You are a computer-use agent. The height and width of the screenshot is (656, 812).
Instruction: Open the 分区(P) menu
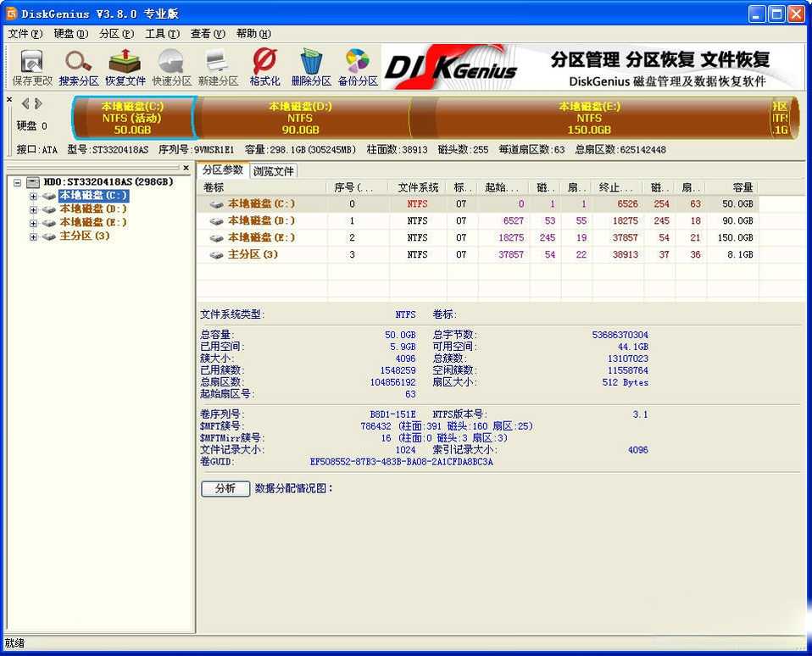click(116, 34)
